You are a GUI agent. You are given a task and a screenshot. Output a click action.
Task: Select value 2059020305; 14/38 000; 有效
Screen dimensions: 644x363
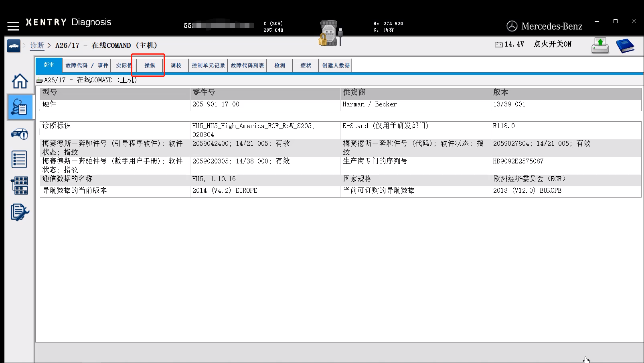[241, 161]
